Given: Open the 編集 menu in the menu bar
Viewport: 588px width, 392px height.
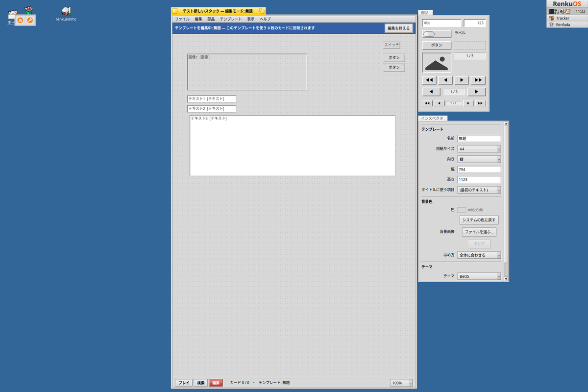Looking at the screenshot, I should pyautogui.click(x=198, y=19).
